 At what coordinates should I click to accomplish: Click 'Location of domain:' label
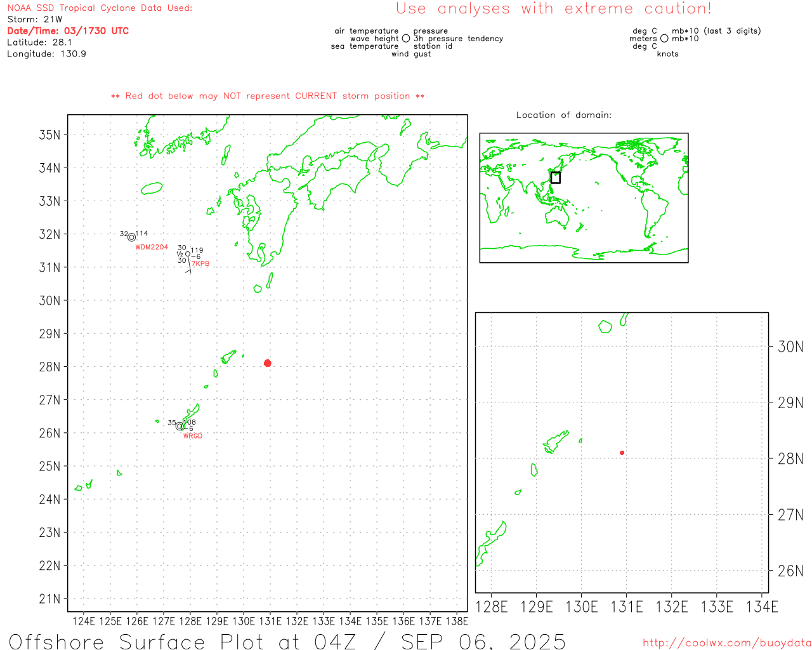pos(564,115)
